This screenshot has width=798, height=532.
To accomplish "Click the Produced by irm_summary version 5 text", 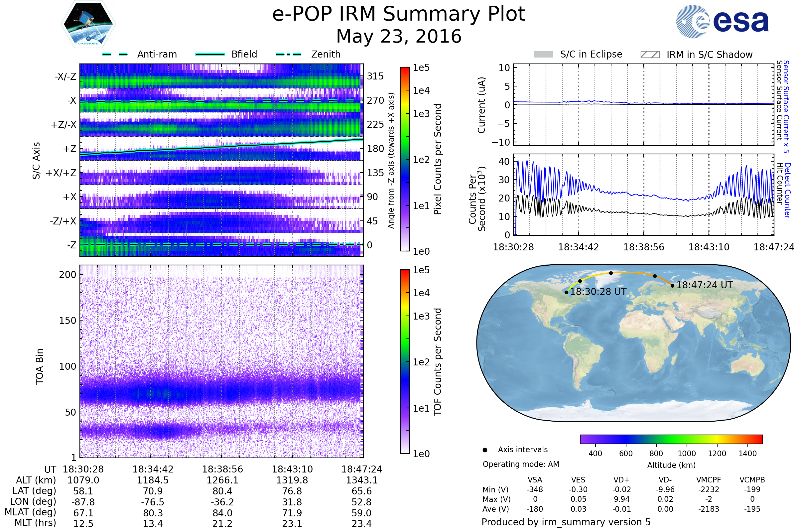I will click(x=566, y=522).
